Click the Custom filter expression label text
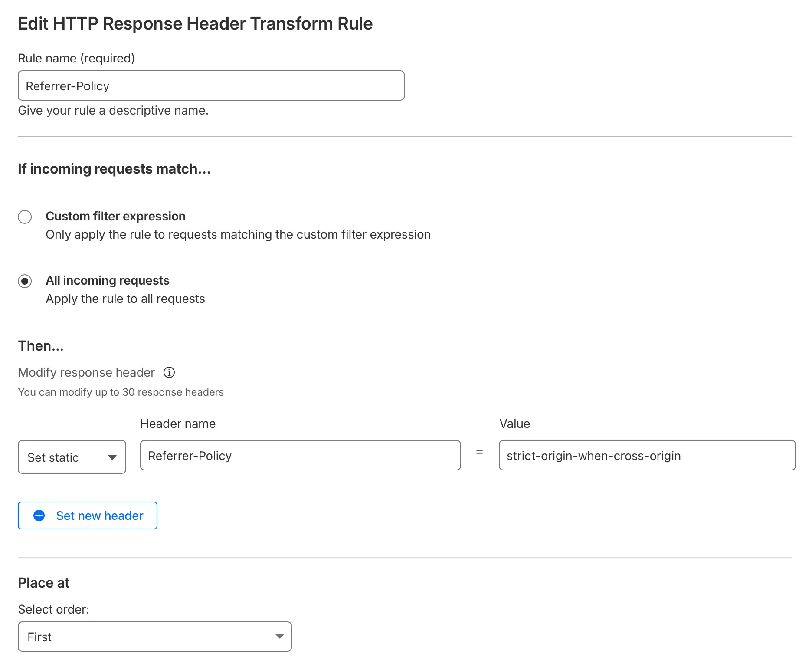The height and width of the screenshot is (670, 812). pos(115,216)
